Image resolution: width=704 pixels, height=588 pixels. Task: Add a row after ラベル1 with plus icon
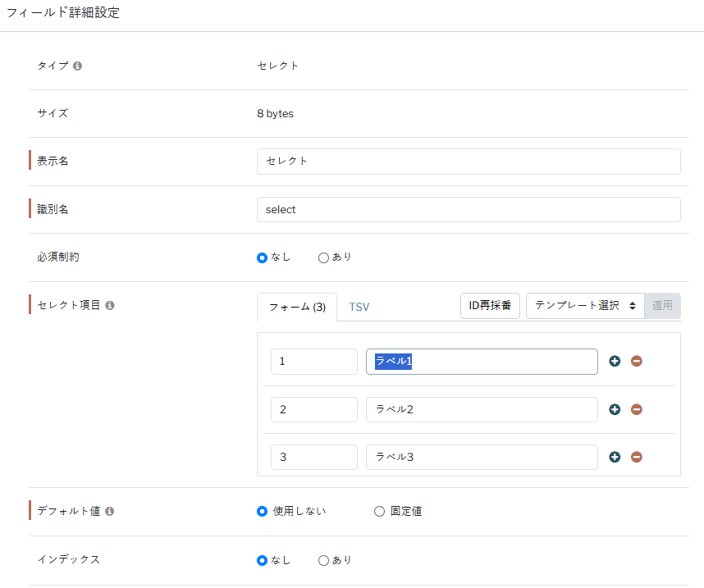(x=615, y=362)
